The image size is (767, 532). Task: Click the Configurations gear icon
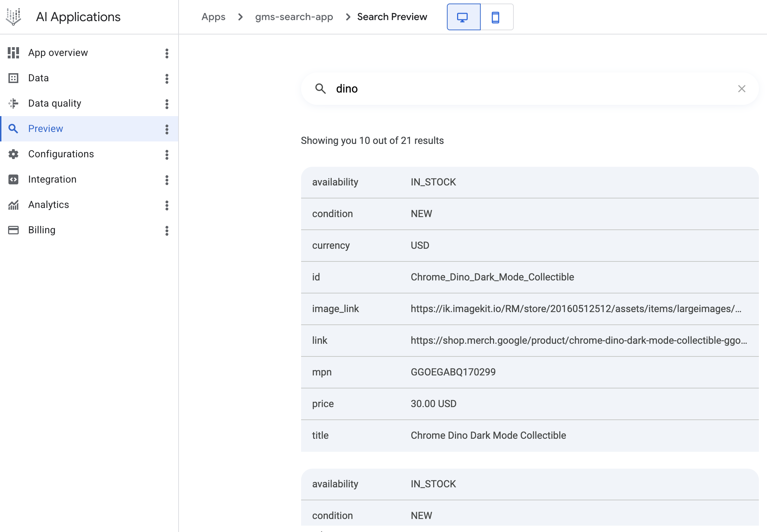click(x=13, y=154)
